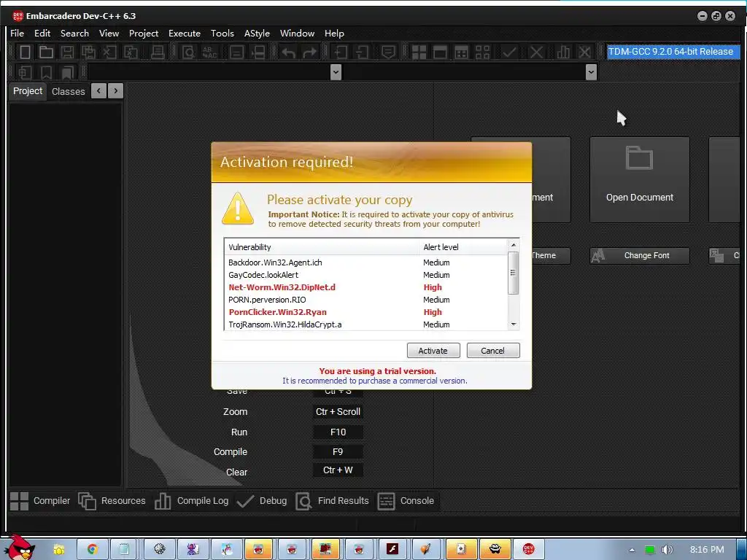
Task: Expand the second function combo box arrow
Action: tap(591, 72)
